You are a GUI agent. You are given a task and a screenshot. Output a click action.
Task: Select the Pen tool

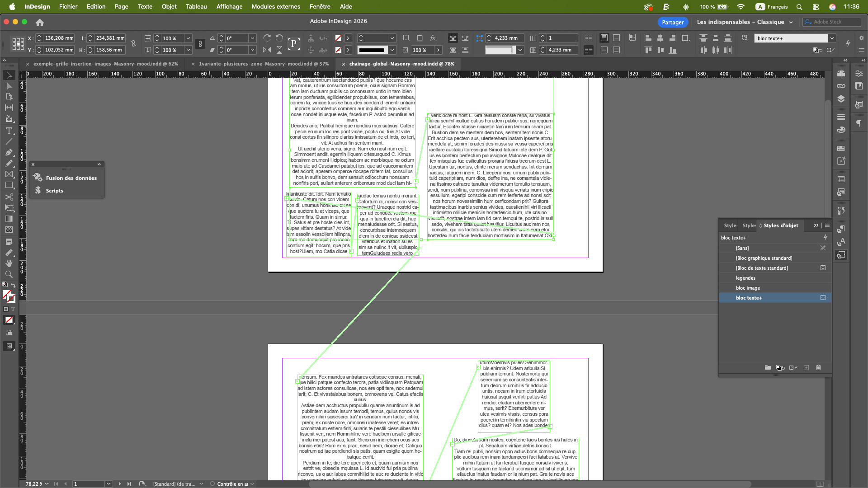point(9,152)
